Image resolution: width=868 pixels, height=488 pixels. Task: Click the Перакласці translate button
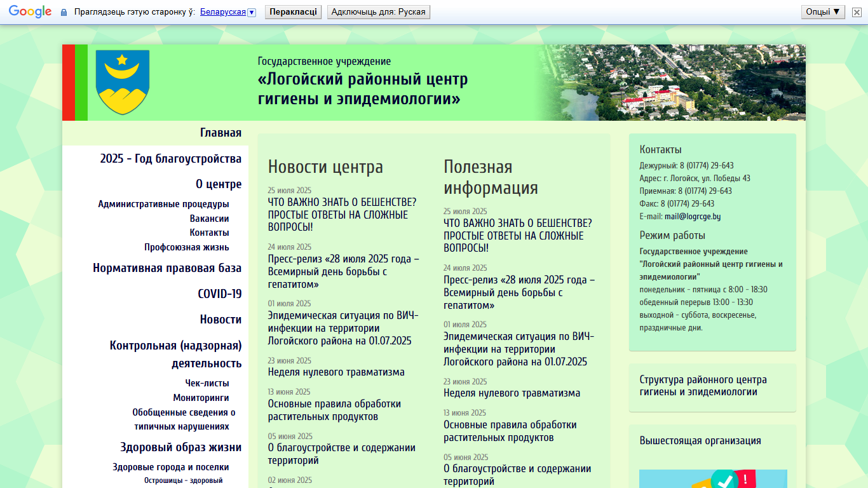coord(293,12)
